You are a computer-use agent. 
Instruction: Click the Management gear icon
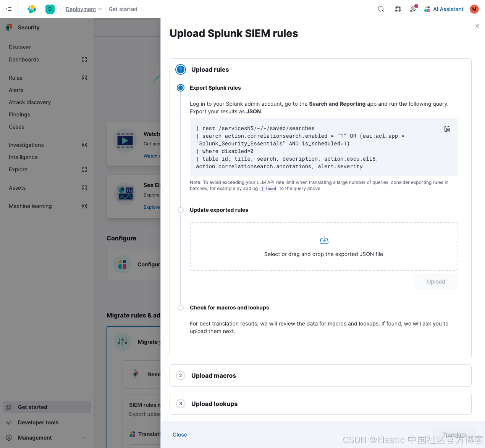pyautogui.click(x=9, y=438)
